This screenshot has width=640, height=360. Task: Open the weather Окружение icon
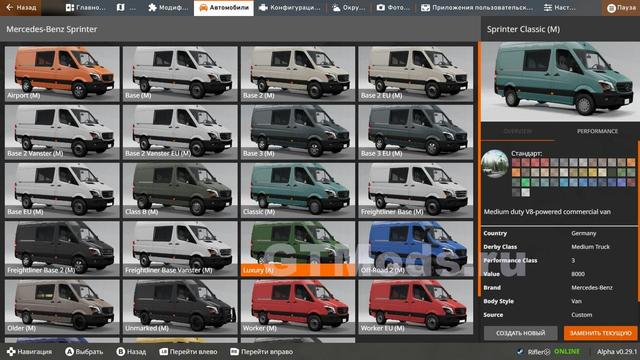coord(336,7)
